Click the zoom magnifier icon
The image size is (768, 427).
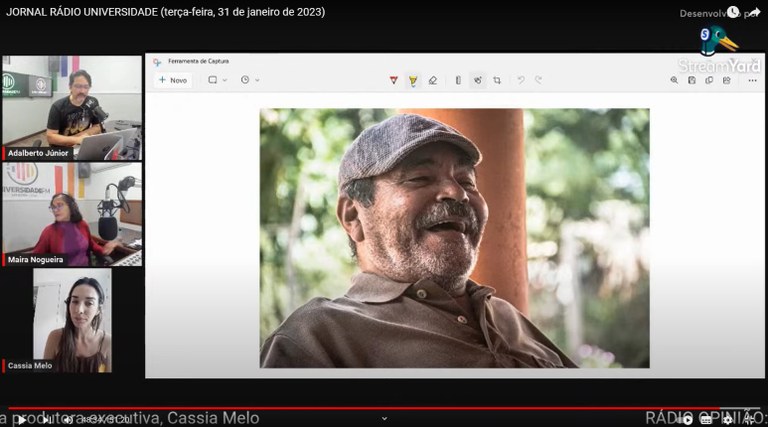(x=674, y=80)
